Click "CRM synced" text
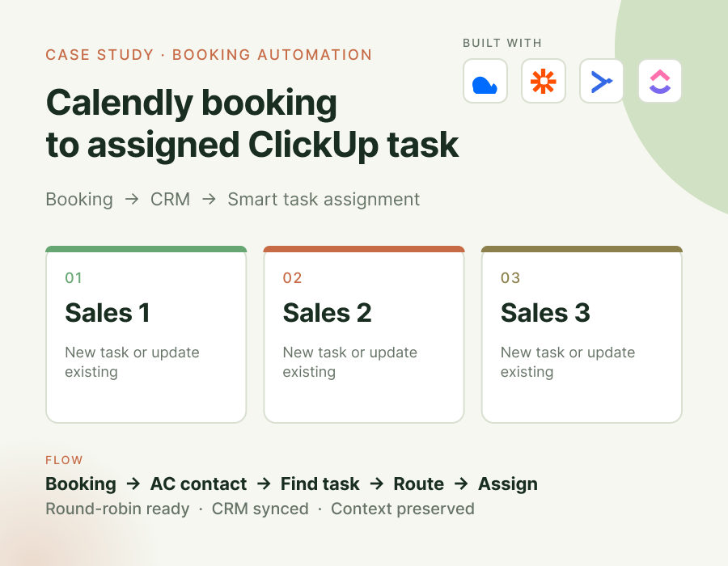This screenshot has width=728, height=566. [x=260, y=509]
